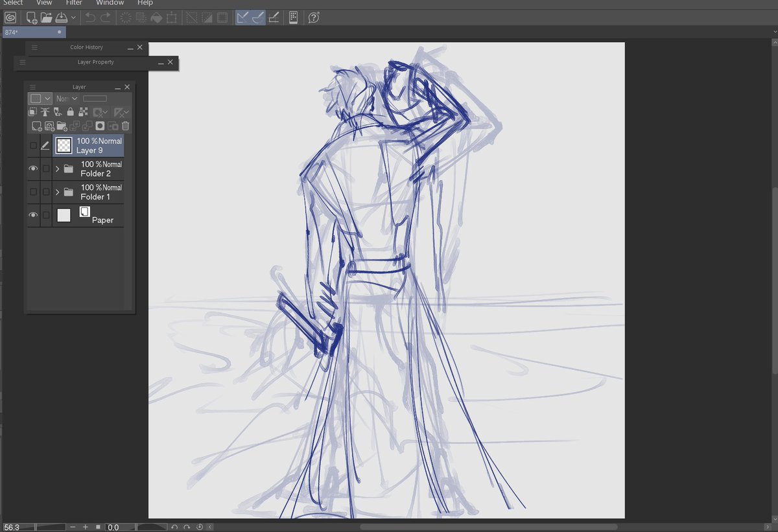Image resolution: width=778 pixels, height=532 pixels.
Task: Set layer as Draft Layer
Action: (x=58, y=112)
